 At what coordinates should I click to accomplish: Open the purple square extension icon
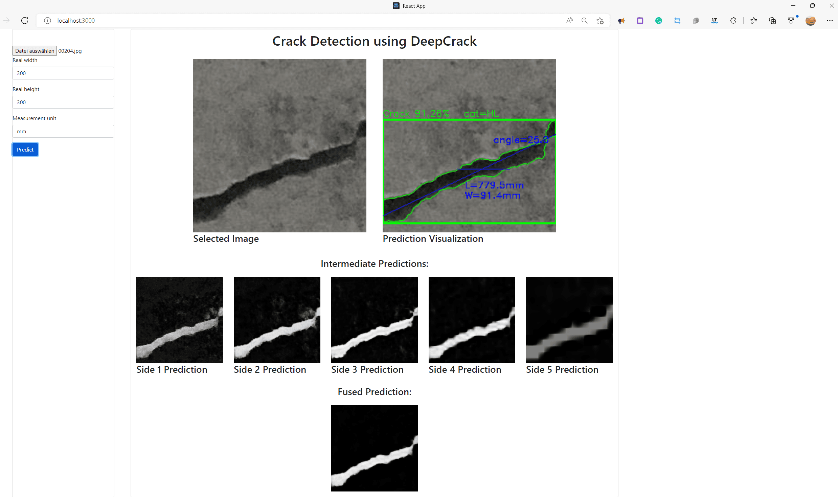[640, 21]
